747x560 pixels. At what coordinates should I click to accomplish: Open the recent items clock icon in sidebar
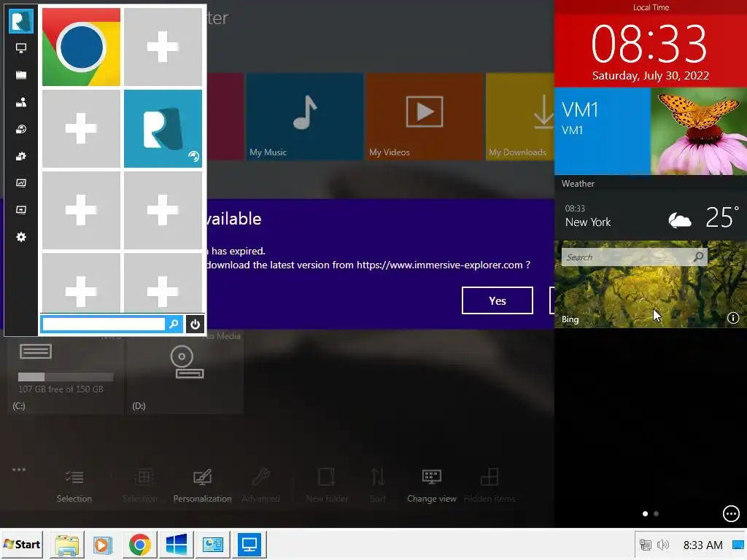[21, 129]
